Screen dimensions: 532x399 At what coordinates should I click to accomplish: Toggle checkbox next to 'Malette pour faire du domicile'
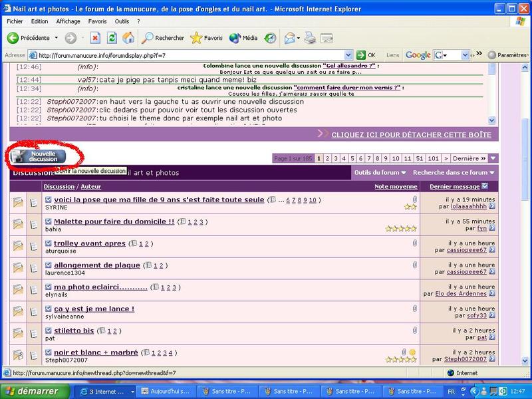[x=49, y=221]
